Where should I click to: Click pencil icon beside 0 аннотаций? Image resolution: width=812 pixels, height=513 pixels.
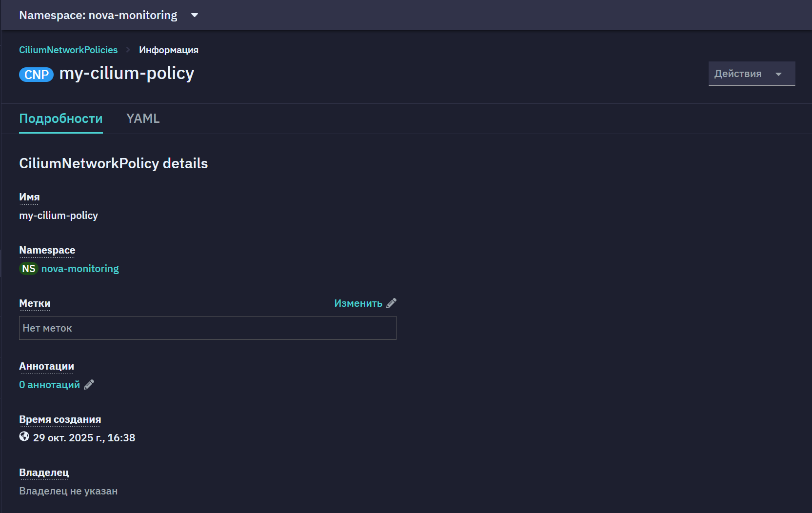[89, 385]
